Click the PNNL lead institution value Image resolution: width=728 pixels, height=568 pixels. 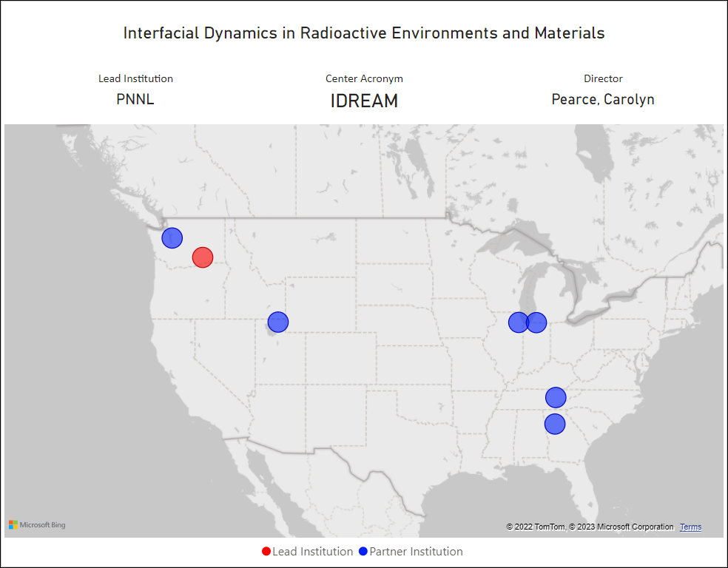click(135, 99)
